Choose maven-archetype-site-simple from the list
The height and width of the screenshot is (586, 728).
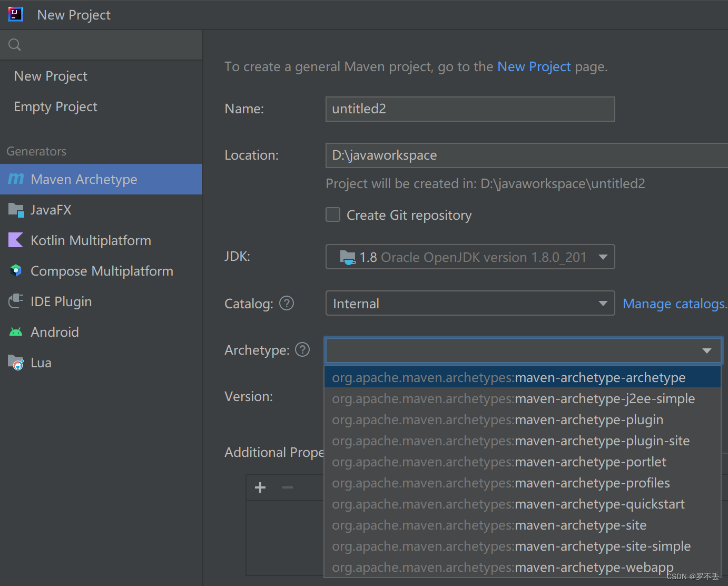(523, 546)
